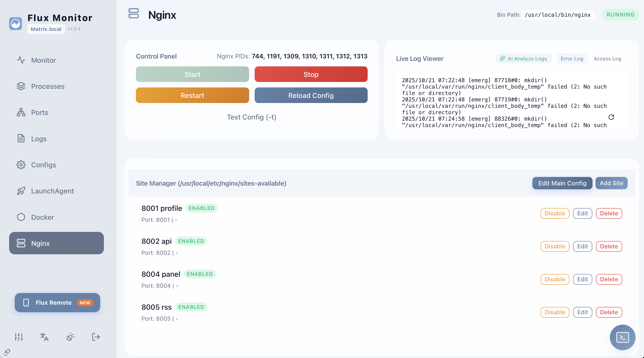Click the language translate icon
Image resolution: width=644 pixels, height=358 pixels.
44,337
